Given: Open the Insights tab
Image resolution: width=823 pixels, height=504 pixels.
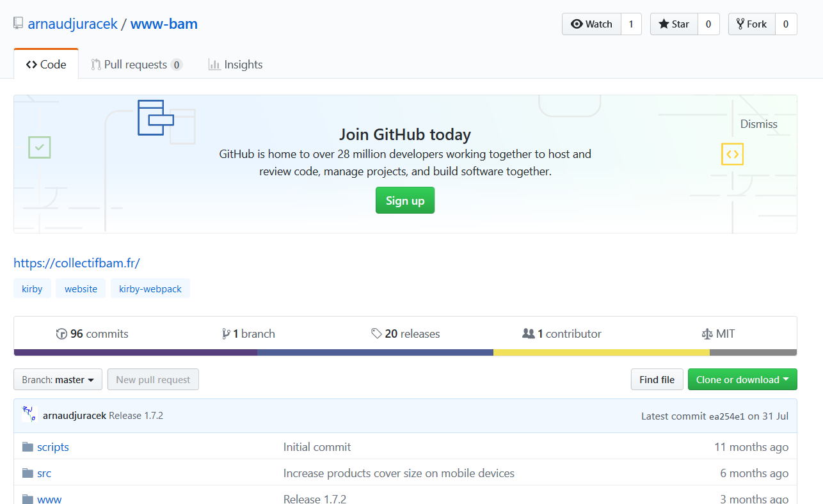Looking at the screenshot, I should (236, 65).
